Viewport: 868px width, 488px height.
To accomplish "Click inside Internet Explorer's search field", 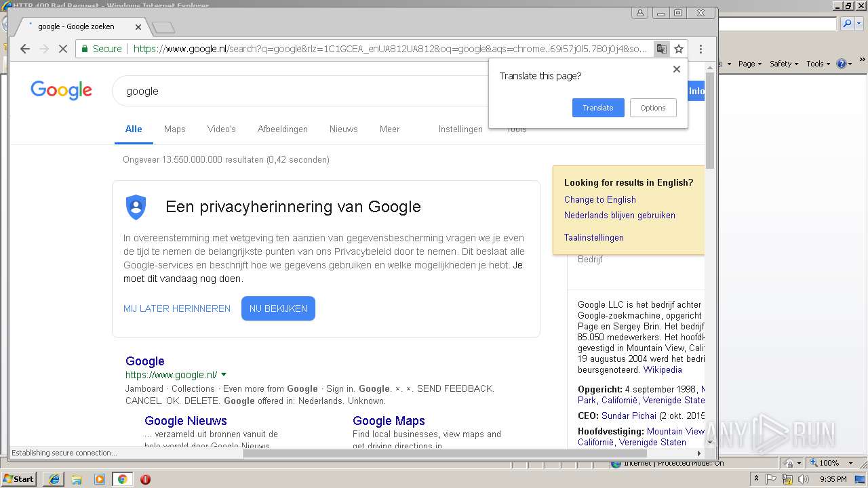I will pos(777,24).
